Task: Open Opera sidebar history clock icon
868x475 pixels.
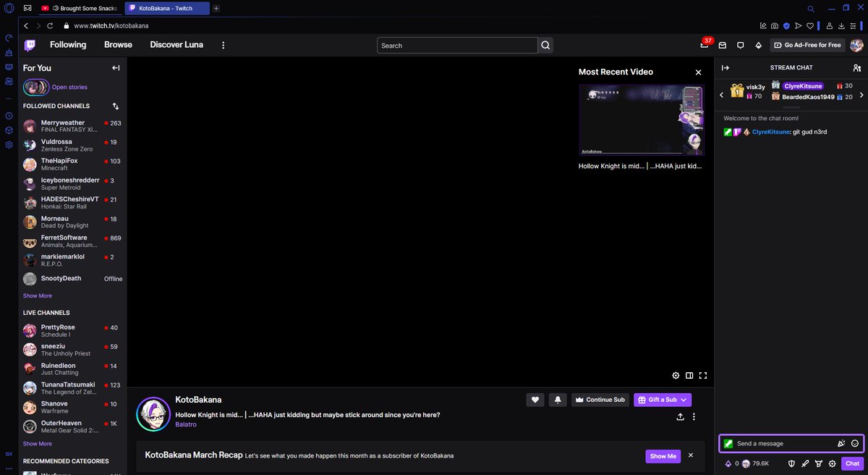Action: click(x=9, y=116)
